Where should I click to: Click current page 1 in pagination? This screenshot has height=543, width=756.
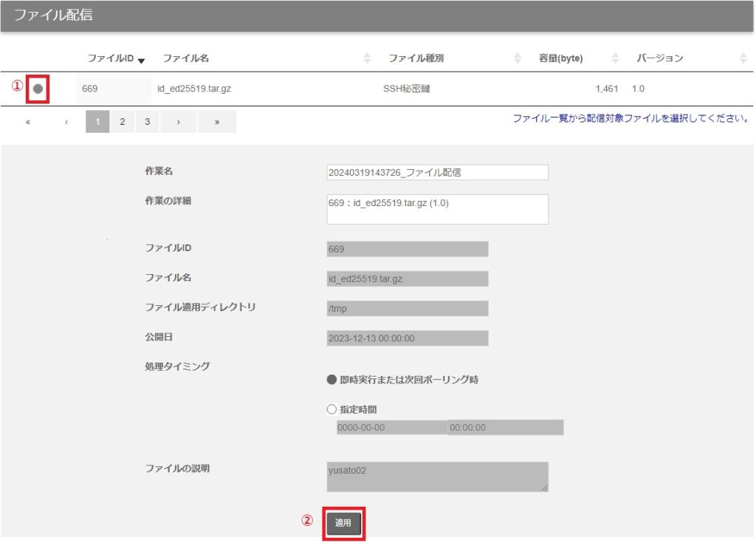pos(97,122)
